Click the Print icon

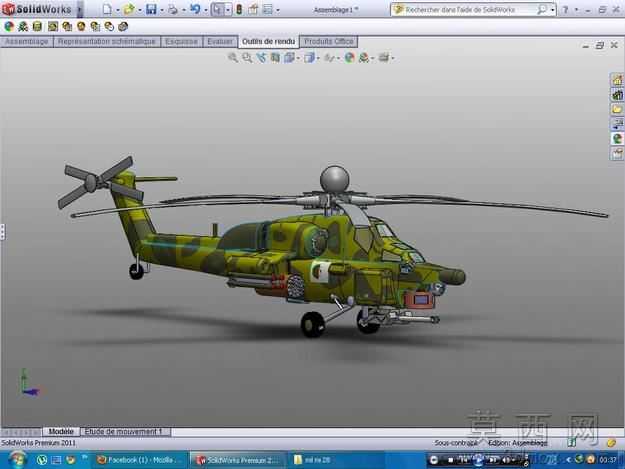click(173, 9)
